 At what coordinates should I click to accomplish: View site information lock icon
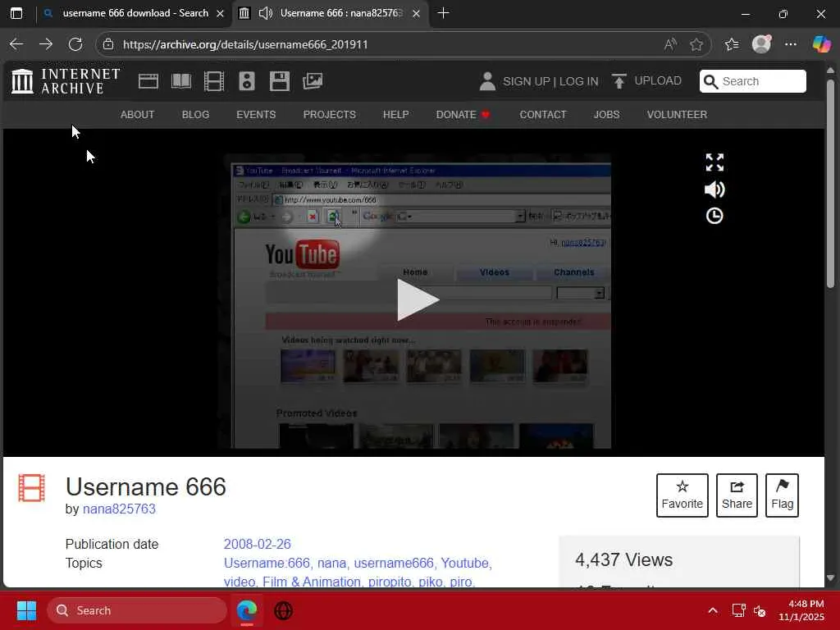pos(108,44)
